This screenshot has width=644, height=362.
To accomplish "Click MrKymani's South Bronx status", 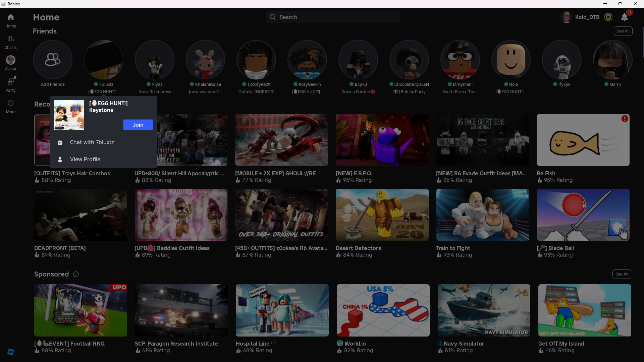I will tap(460, 92).
